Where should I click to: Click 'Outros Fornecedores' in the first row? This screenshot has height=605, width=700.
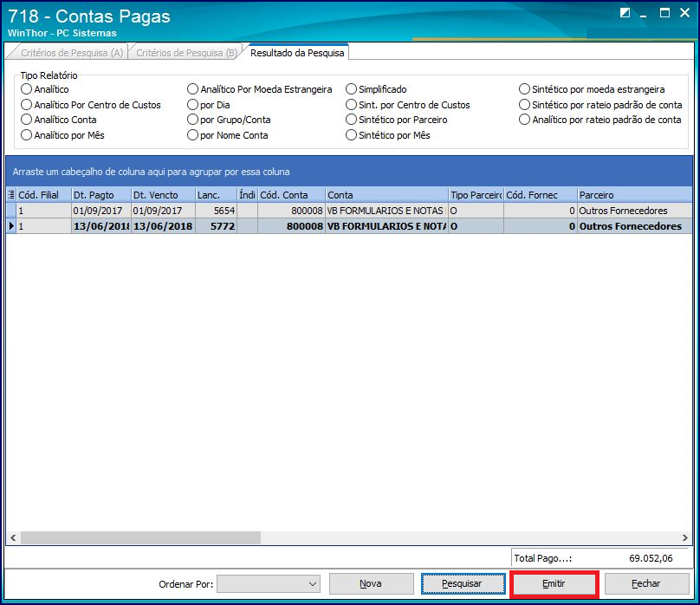(623, 211)
